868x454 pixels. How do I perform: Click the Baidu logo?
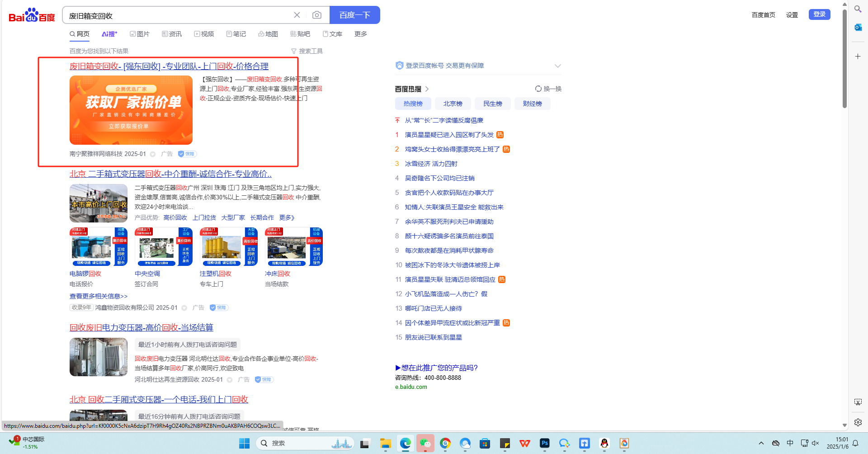tap(32, 15)
